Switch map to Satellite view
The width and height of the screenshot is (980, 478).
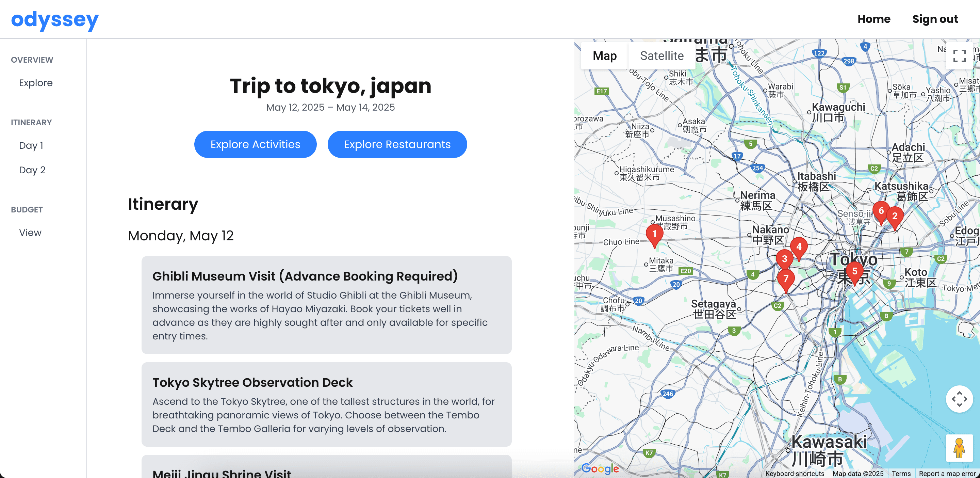tap(661, 55)
